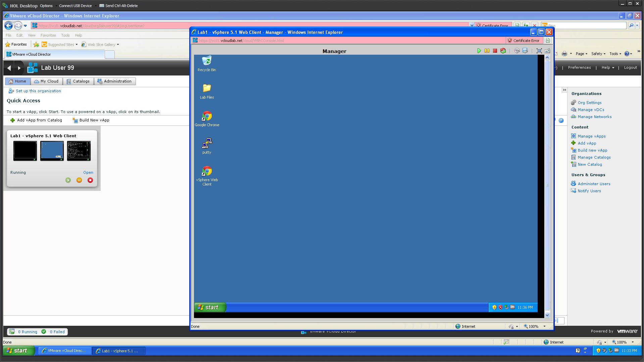The height and width of the screenshot is (362, 644).
Task: Click Build New vApp button
Action: 91,120
